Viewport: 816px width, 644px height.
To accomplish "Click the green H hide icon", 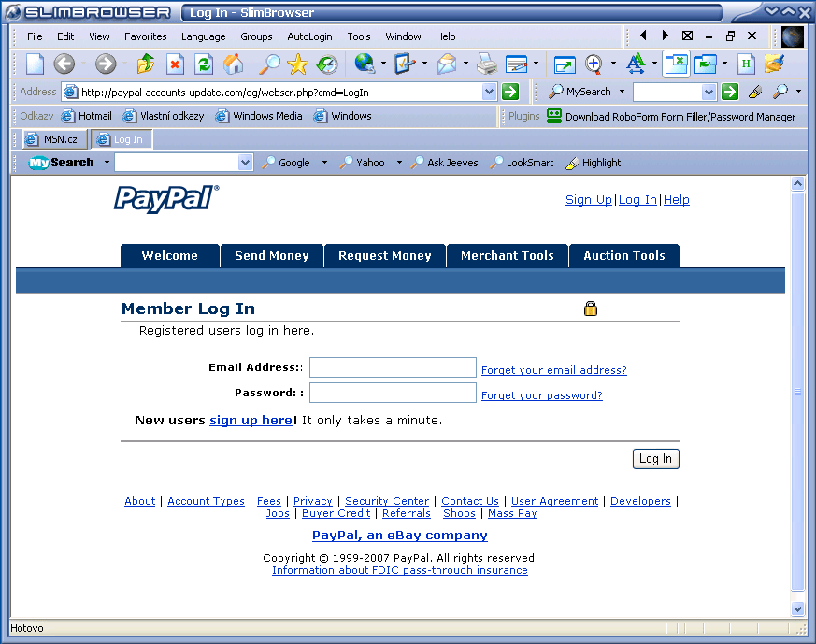I will point(746,64).
